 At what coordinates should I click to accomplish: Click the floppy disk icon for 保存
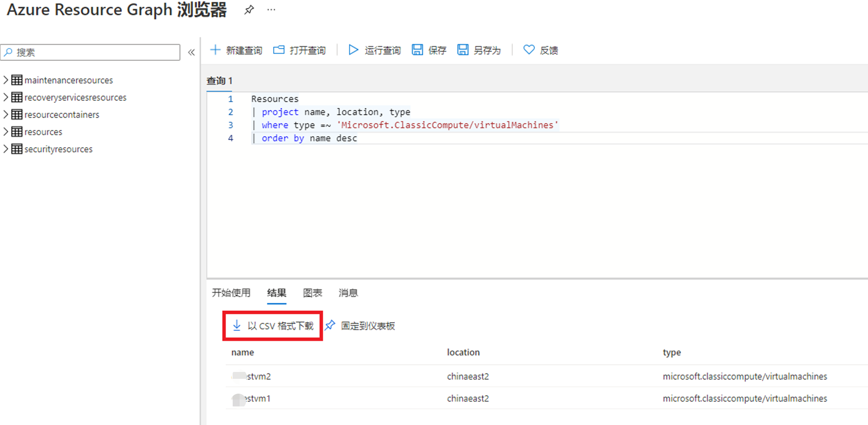pos(417,50)
